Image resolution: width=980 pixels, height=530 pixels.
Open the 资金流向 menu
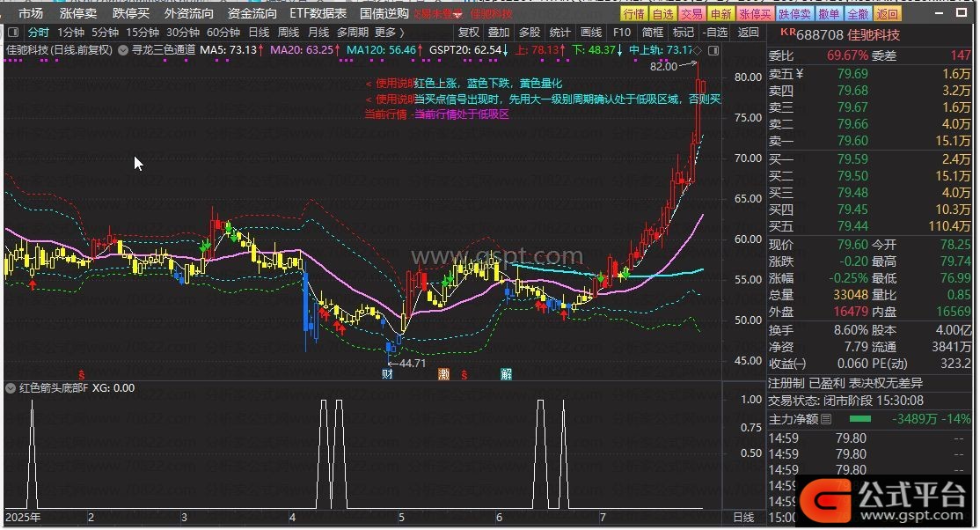coord(252,13)
